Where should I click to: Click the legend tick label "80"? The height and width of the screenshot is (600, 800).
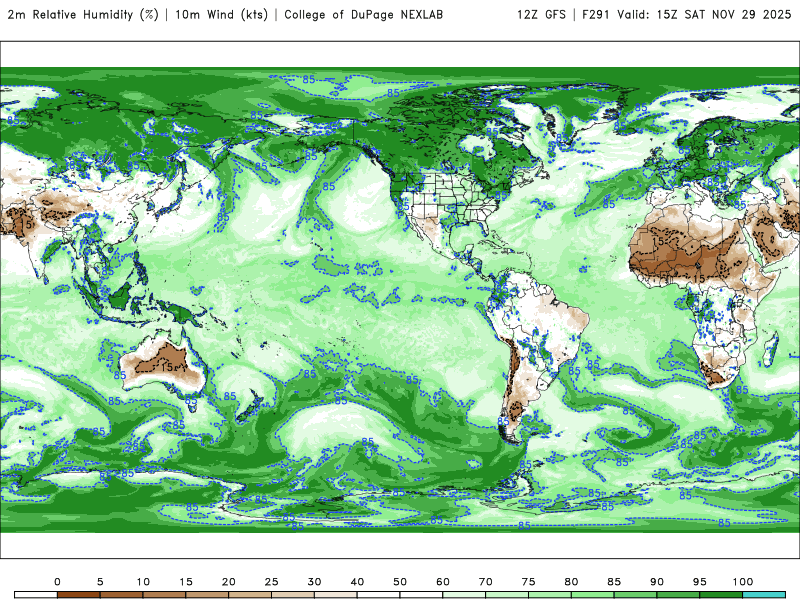tap(571, 582)
